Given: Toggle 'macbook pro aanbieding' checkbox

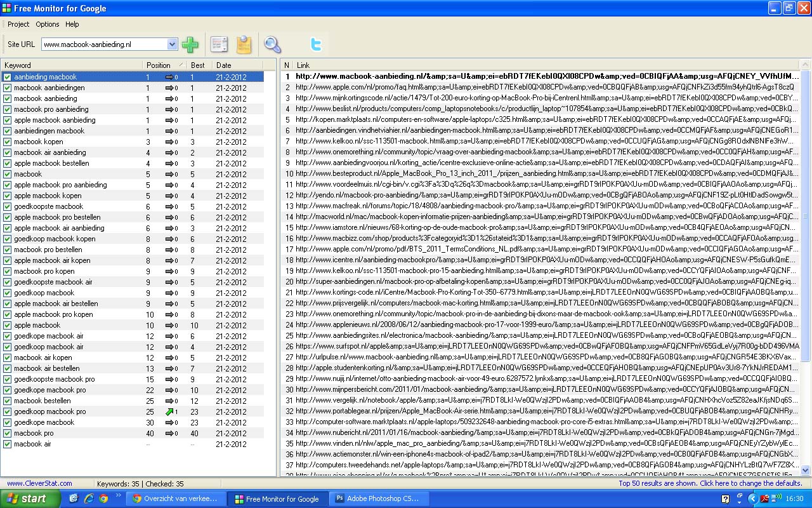Looking at the screenshot, I should pos(8,109).
